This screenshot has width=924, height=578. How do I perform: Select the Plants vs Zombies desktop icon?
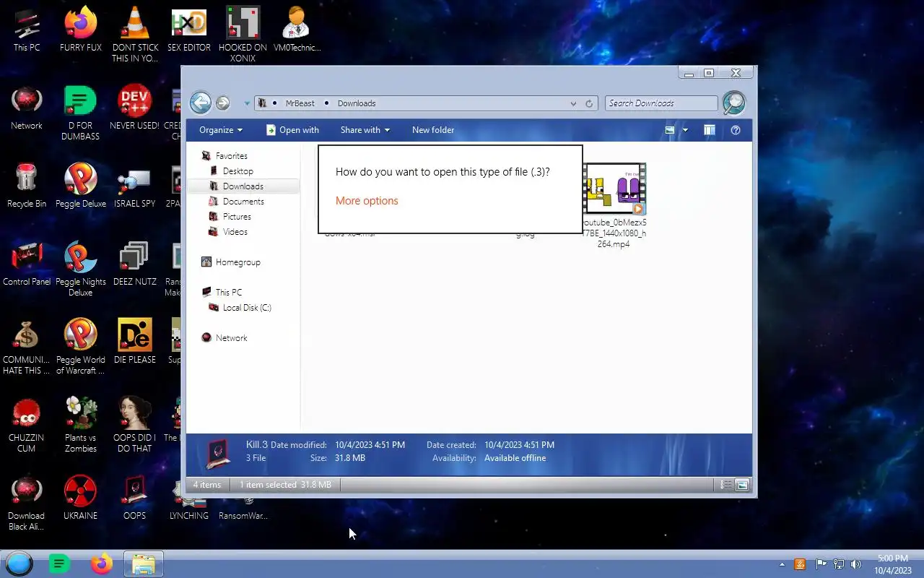pos(81,425)
